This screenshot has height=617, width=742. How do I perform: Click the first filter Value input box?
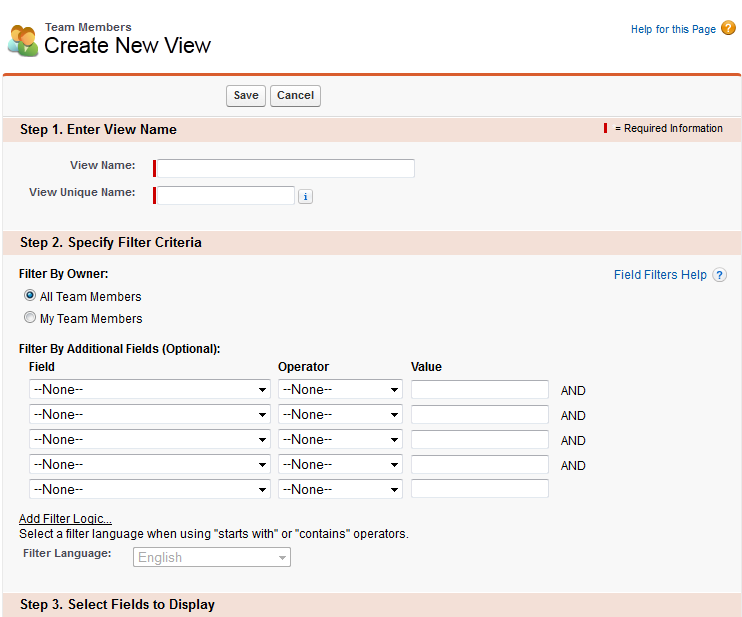tap(479, 389)
